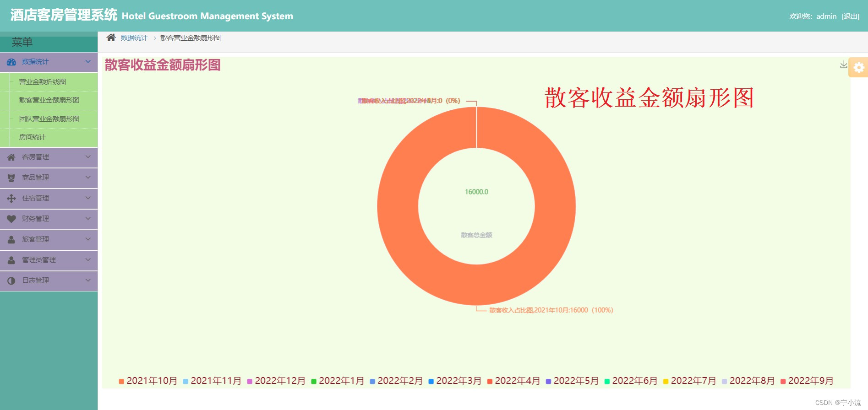Toggle the 2021年11月 legend item
Image resolution: width=868 pixels, height=410 pixels.
[x=212, y=381]
